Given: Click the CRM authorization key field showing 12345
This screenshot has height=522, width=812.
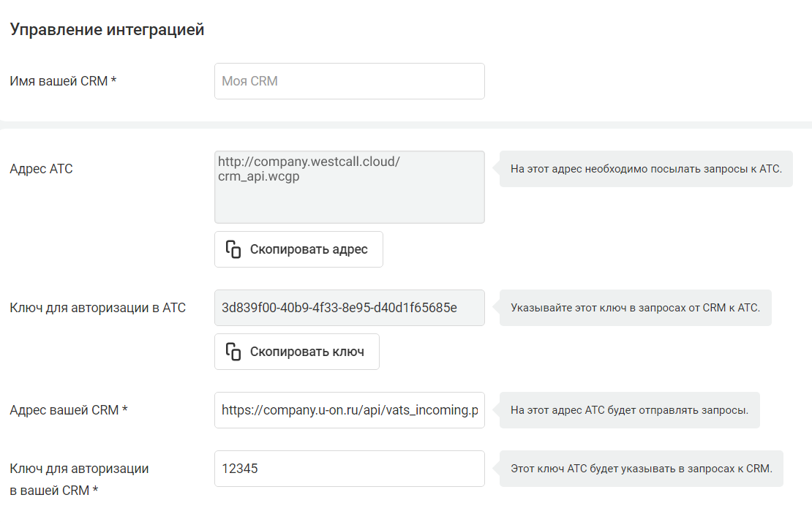Looking at the screenshot, I should [x=350, y=469].
